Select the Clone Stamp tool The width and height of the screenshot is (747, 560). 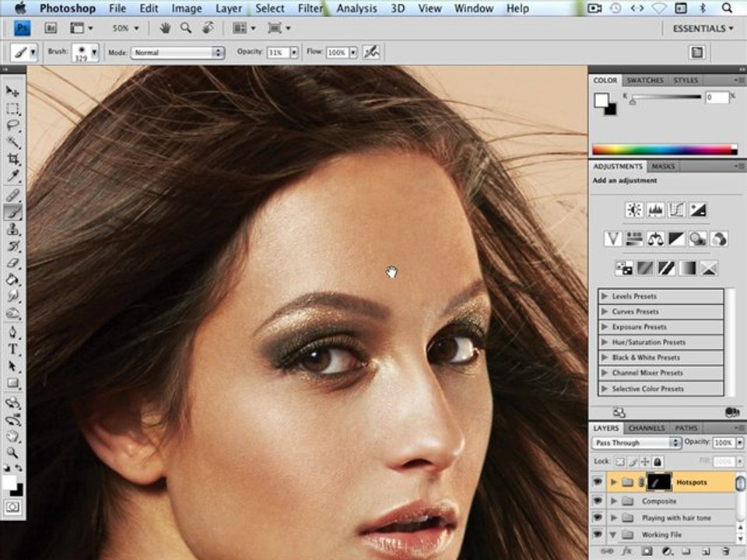click(x=12, y=229)
